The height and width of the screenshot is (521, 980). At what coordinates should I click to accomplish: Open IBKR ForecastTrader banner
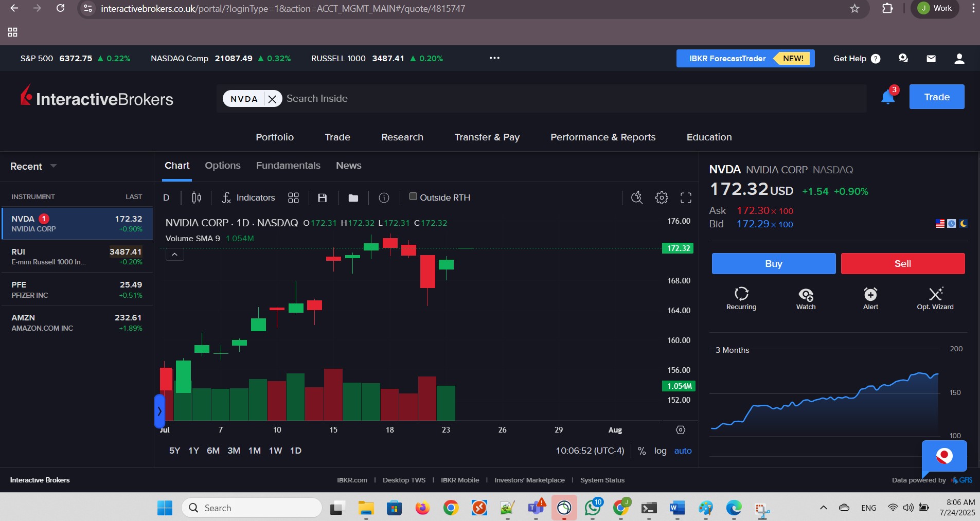tap(745, 59)
